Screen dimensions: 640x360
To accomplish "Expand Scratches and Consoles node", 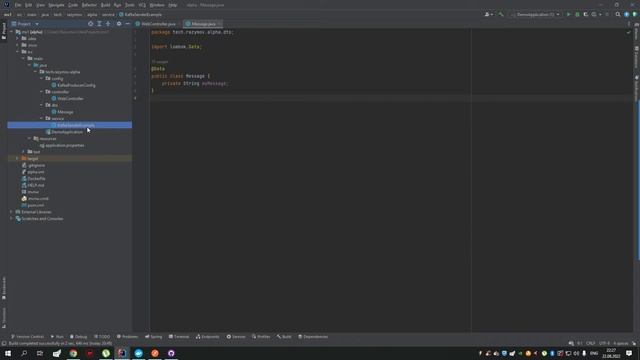I will click(x=11, y=219).
